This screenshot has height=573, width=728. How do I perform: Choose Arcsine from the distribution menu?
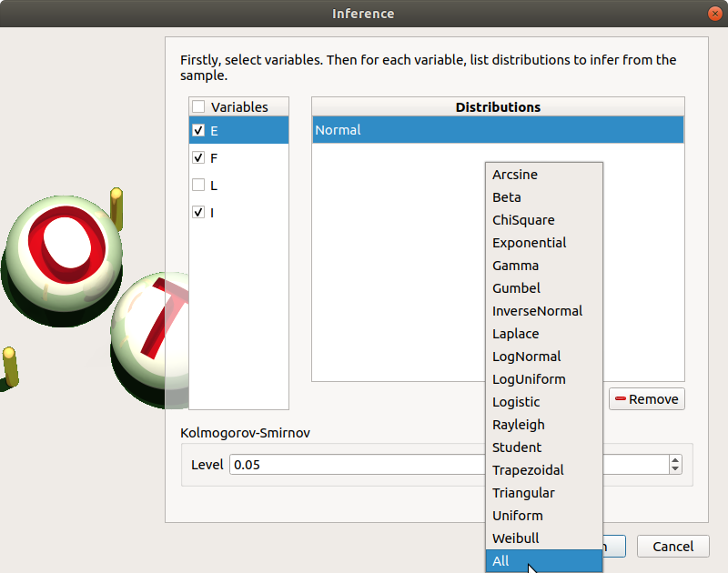click(515, 175)
